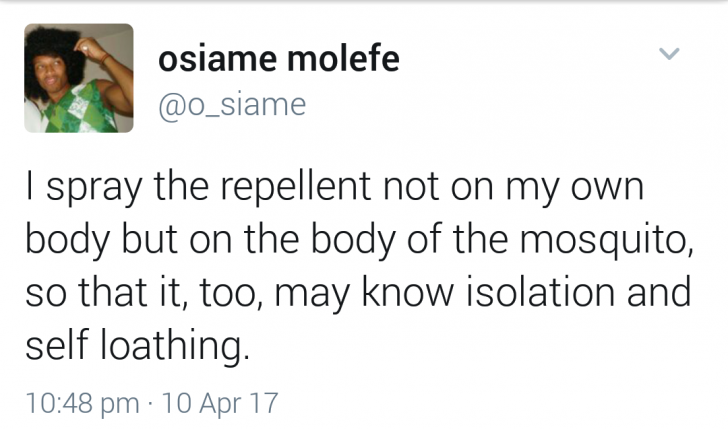Screen dimensions: 728x429
Task: Click the word "repellent" in tweet
Action: pyautogui.click(x=295, y=188)
